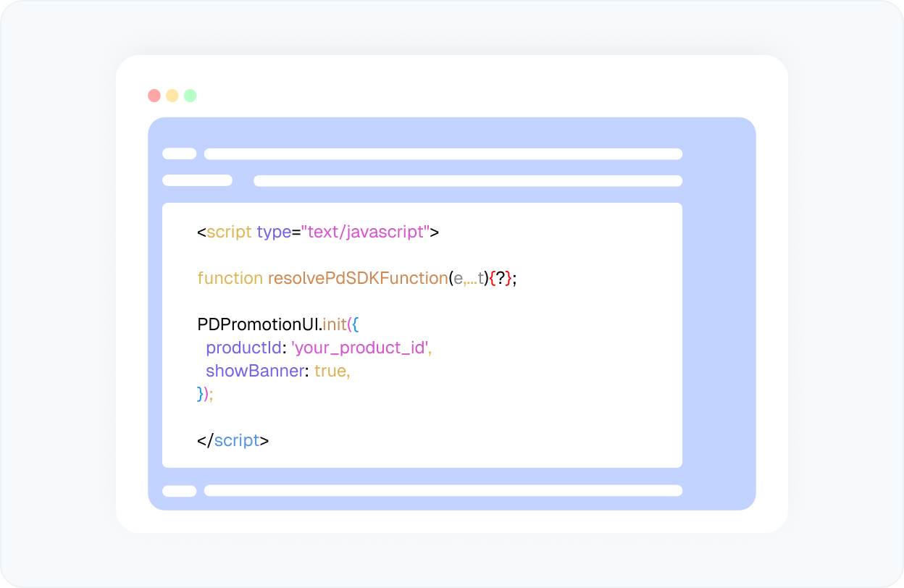Click the green window control dot
This screenshot has height=588, width=904.
(191, 95)
